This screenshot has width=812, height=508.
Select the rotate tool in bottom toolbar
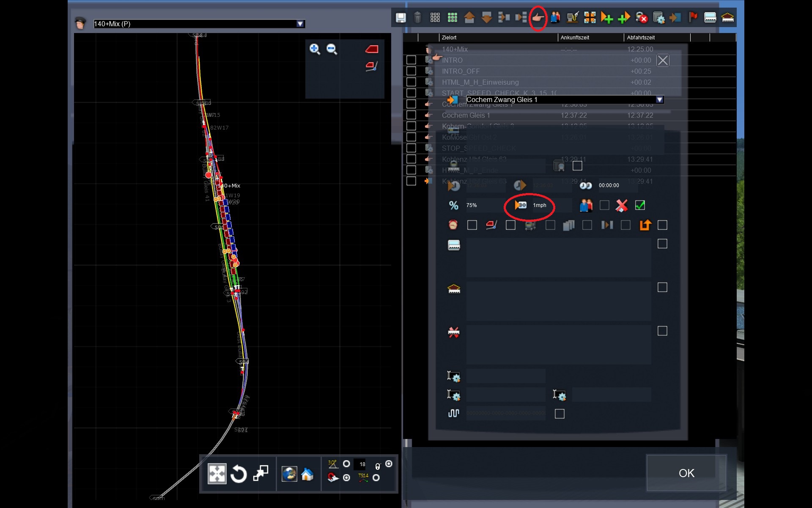pos(239,474)
